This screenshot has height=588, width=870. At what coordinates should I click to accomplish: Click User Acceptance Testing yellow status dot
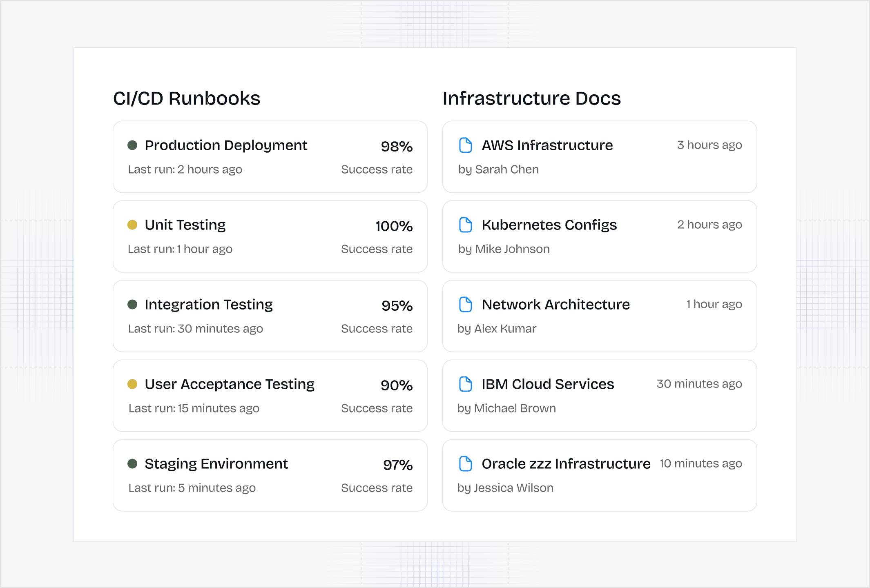(132, 384)
